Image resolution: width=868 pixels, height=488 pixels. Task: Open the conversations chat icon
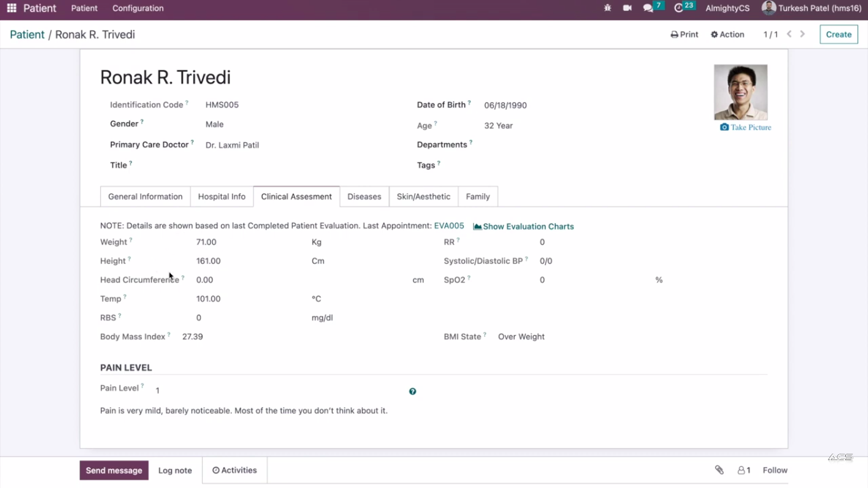tap(648, 8)
